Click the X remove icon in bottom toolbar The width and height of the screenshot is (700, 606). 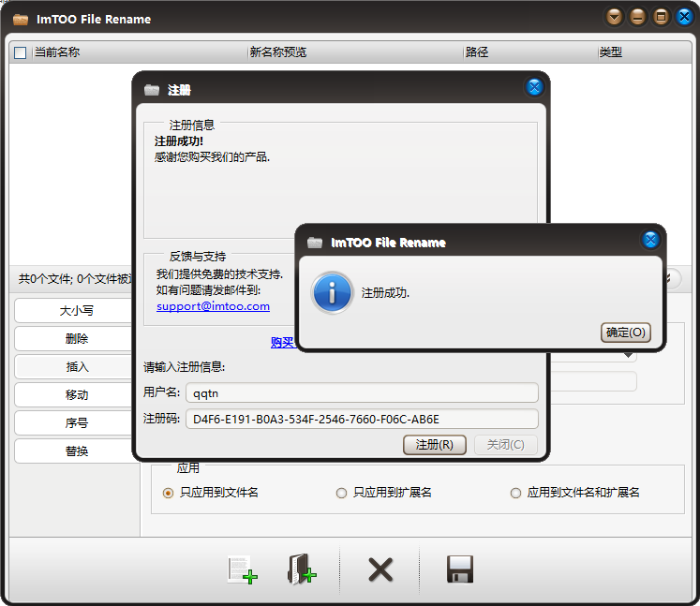[380, 569]
